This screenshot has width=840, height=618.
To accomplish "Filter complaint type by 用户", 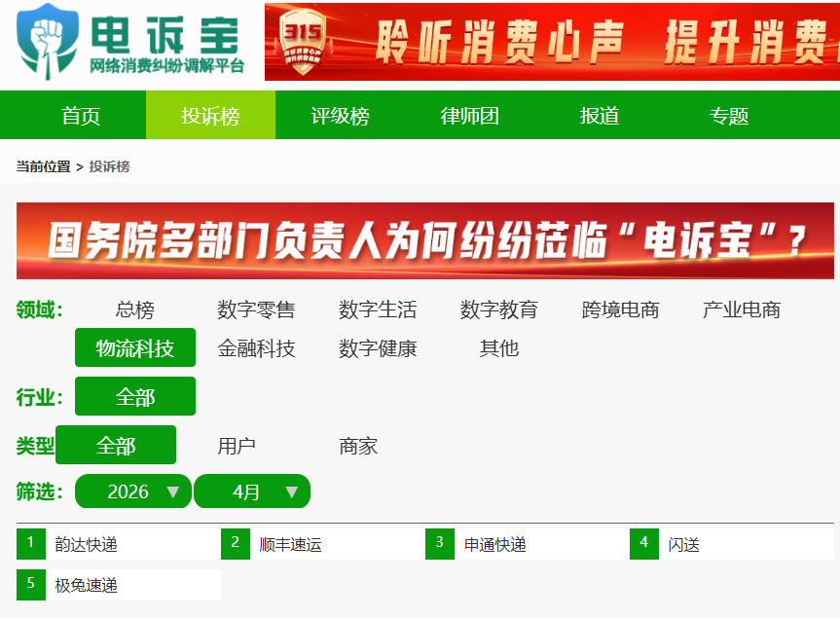I will tap(237, 446).
